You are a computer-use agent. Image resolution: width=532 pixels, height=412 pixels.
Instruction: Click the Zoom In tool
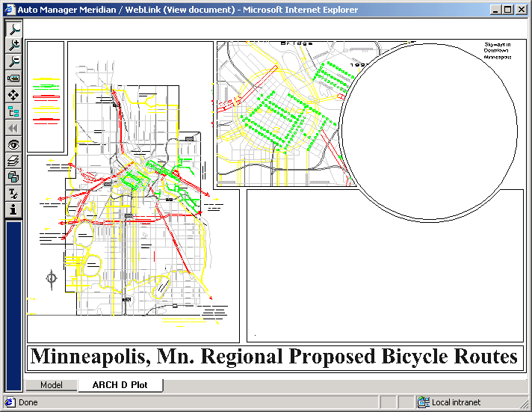(x=13, y=45)
